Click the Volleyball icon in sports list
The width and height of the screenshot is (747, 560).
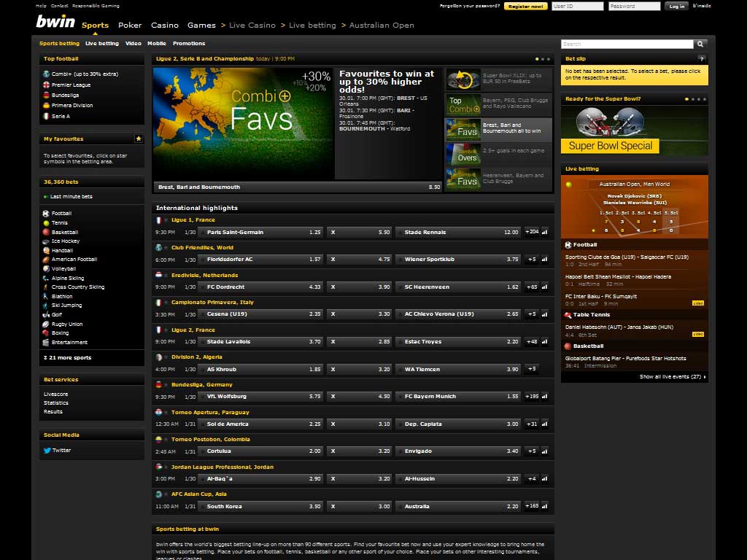click(x=46, y=268)
